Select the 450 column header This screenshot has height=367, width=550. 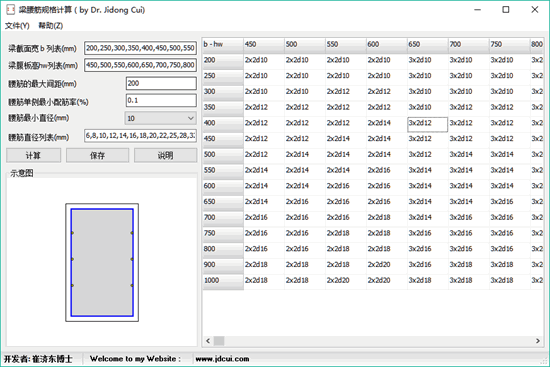point(264,45)
